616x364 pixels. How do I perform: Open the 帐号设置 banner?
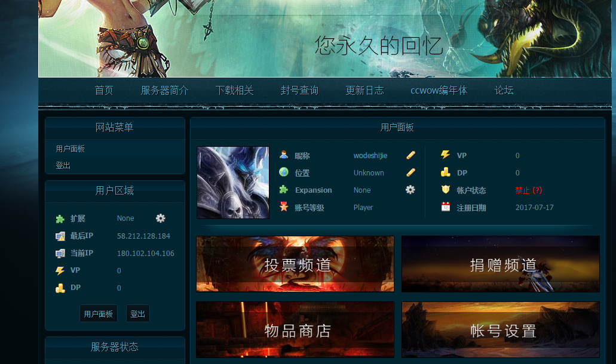(x=501, y=330)
